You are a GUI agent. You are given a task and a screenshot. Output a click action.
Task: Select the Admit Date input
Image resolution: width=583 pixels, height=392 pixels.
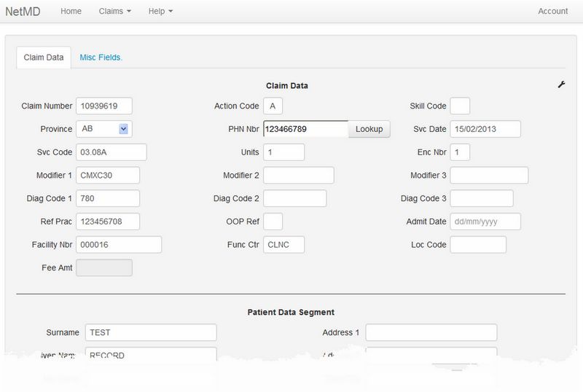[x=485, y=222]
